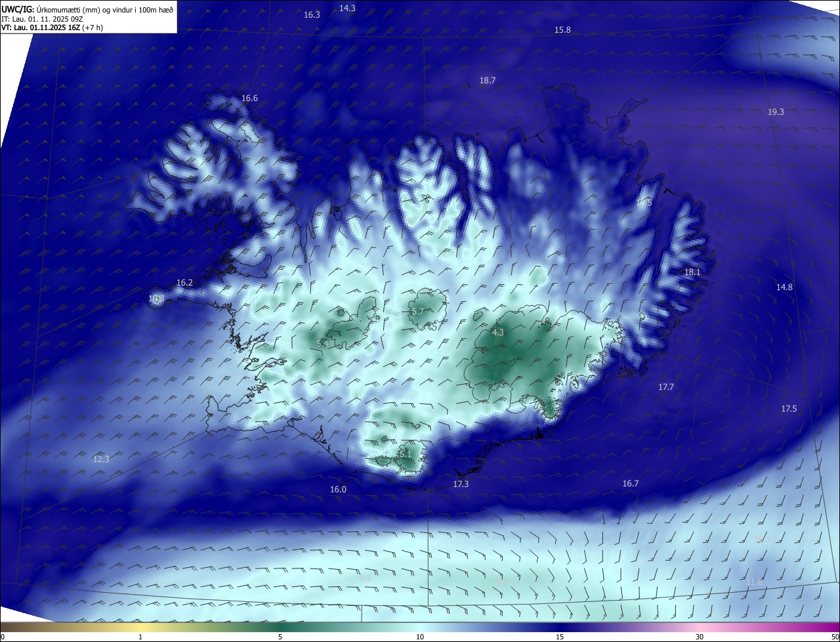
Task: Click the 50 tick on the colour scale
Action: pos(835,637)
